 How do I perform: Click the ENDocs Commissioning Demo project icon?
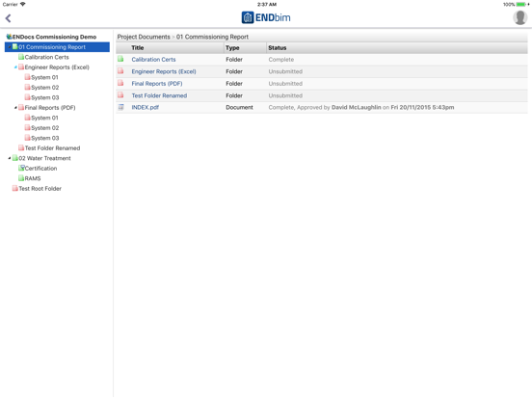10,37
